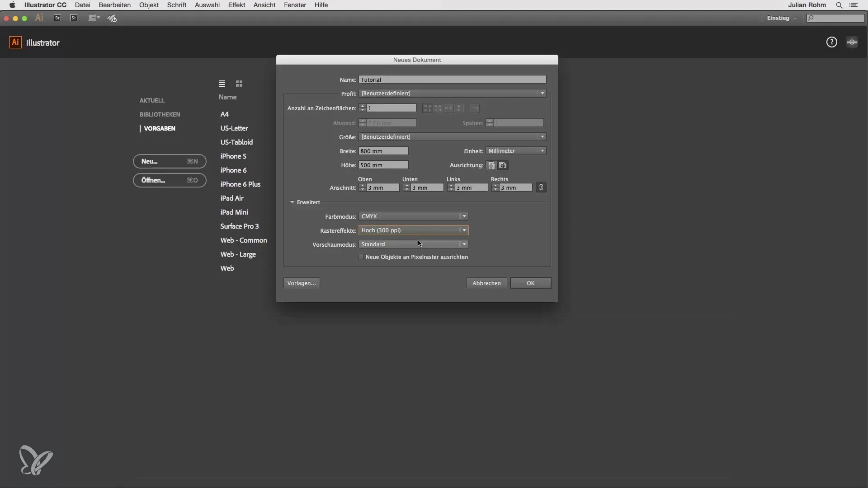The image size is (868, 488).
Task: Adjust the Oben bleed stepper
Action: (x=363, y=188)
